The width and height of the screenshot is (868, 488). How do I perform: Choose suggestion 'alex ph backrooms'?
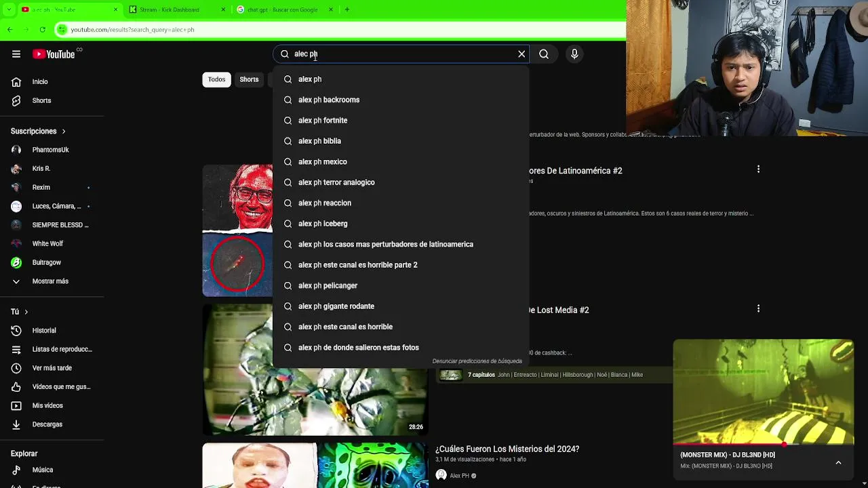point(401,100)
